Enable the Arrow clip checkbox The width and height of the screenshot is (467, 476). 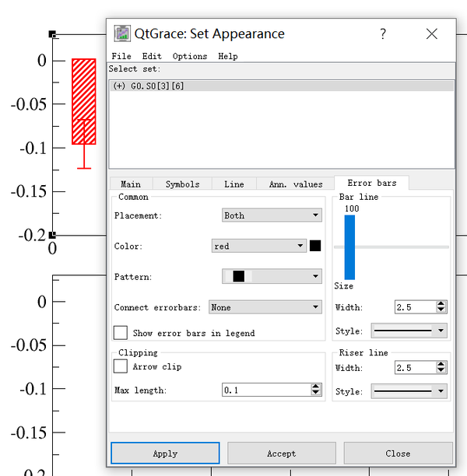(x=121, y=366)
